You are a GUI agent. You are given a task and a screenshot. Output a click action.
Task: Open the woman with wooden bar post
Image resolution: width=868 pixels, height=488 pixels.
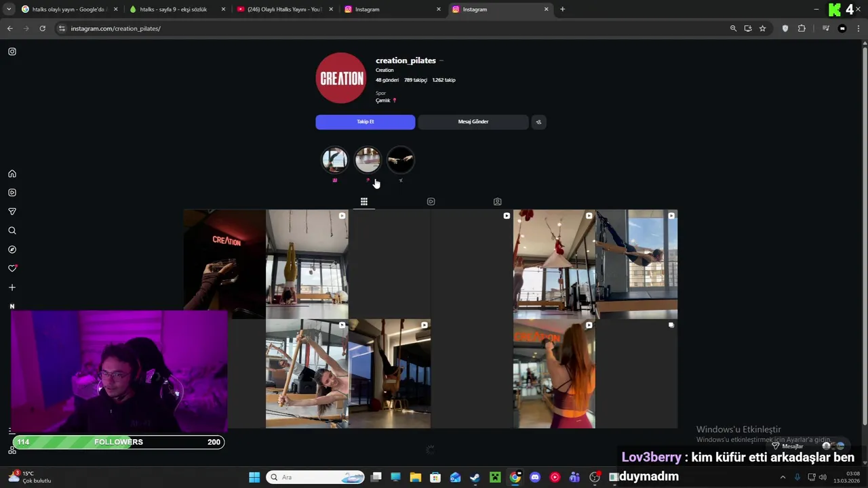click(x=307, y=374)
